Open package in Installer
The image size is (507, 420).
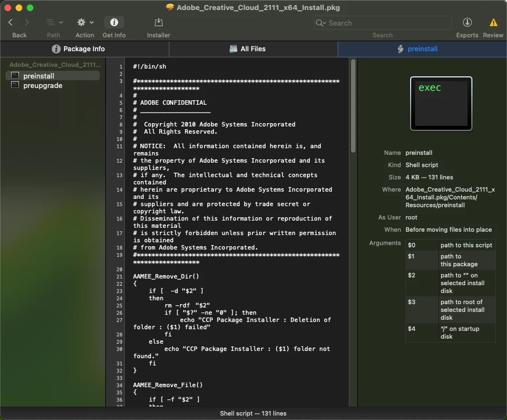point(158,22)
